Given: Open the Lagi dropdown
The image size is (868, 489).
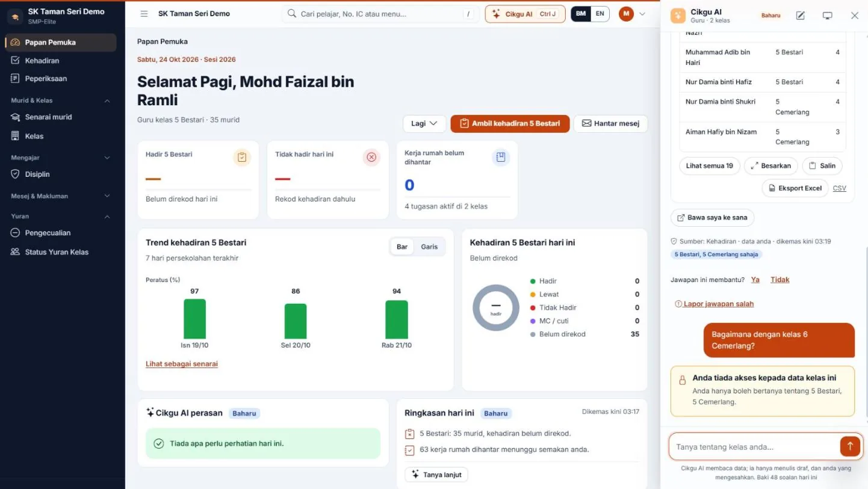Looking at the screenshot, I should point(424,123).
